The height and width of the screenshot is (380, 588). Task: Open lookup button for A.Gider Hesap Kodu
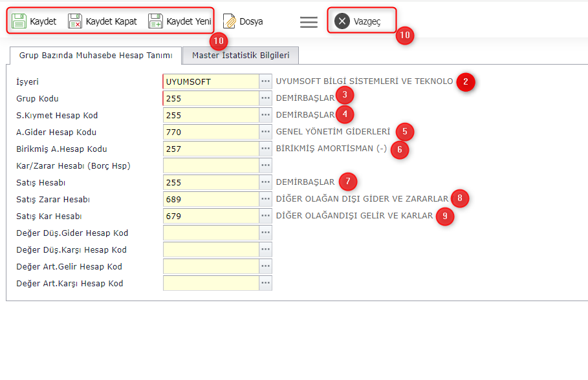tap(265, 132)
